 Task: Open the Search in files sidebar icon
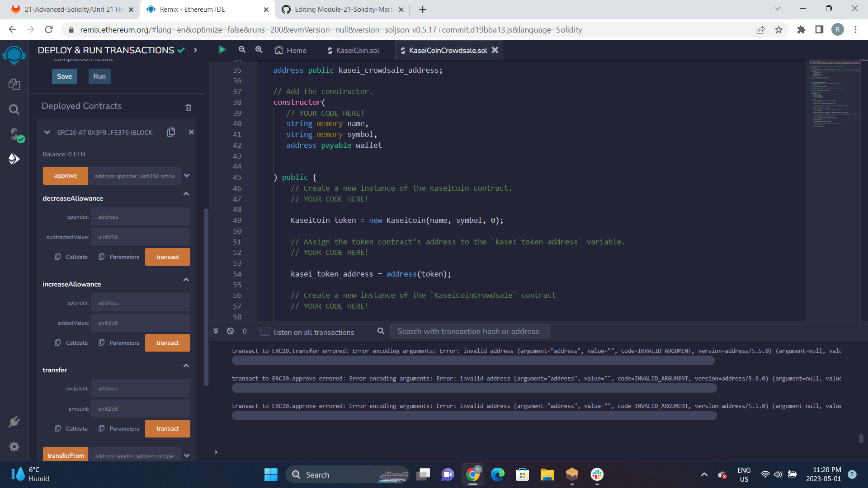coord(14,109)
